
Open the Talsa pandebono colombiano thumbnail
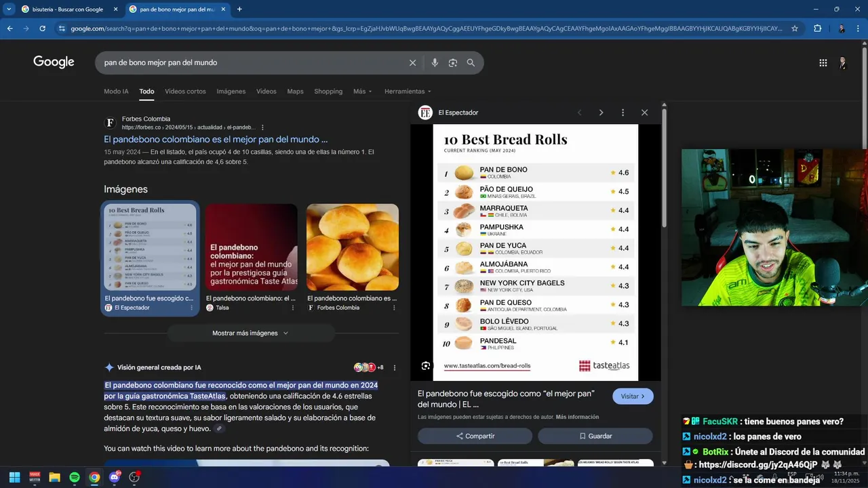251,247
